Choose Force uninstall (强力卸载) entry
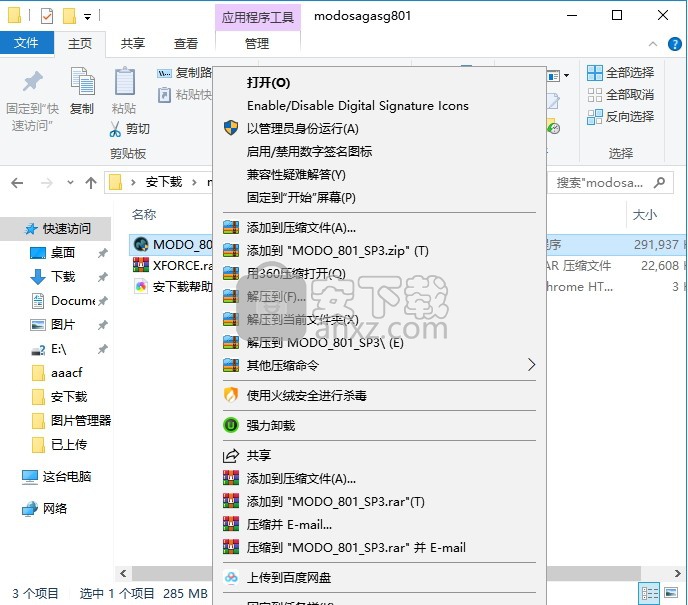Viewport: 688px width, 605px height. pyautogui.click(x=380, y=425)
